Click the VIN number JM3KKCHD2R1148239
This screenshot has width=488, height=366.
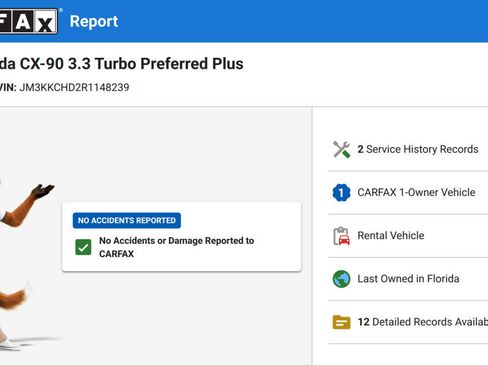(74, 87)
